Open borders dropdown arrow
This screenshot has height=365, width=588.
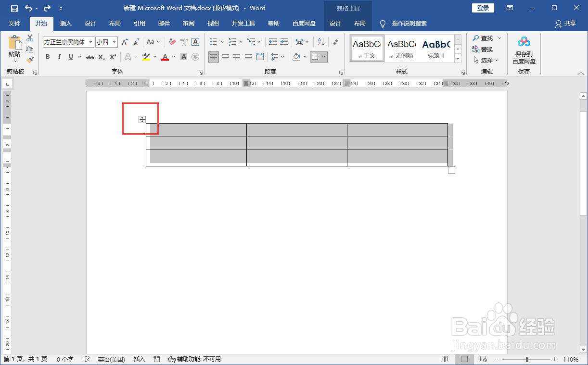pos(324,57)
